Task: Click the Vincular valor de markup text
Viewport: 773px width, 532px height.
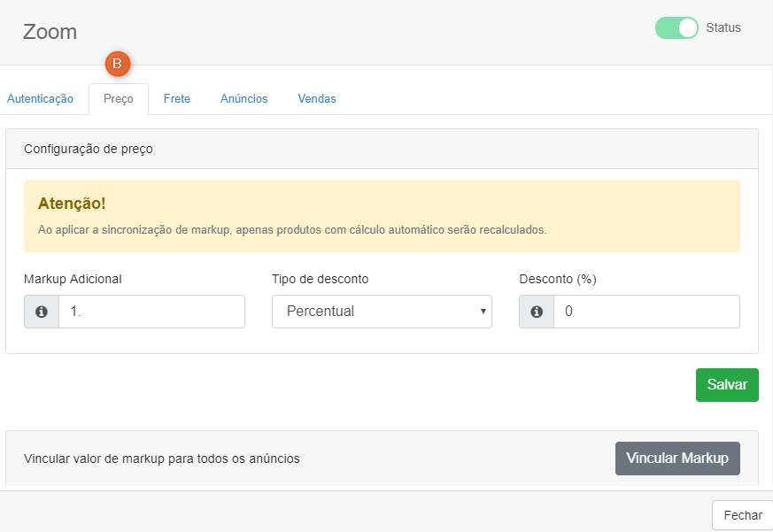Action: click(162, 459)
